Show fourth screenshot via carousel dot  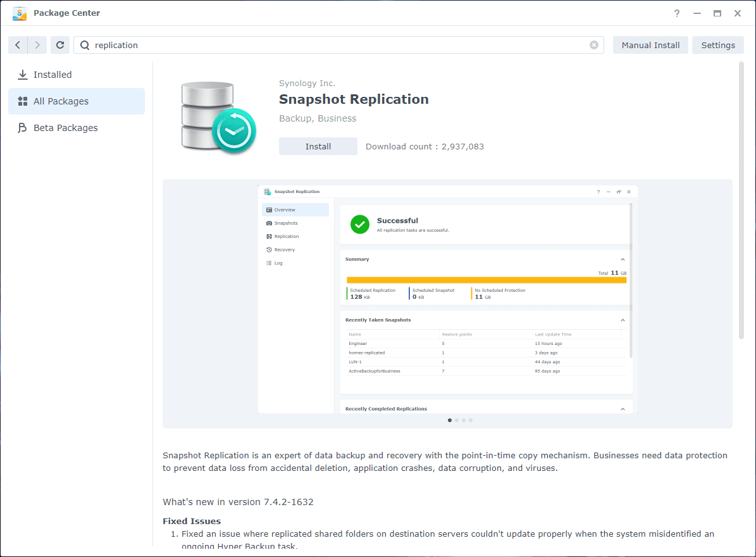point(471,420)
